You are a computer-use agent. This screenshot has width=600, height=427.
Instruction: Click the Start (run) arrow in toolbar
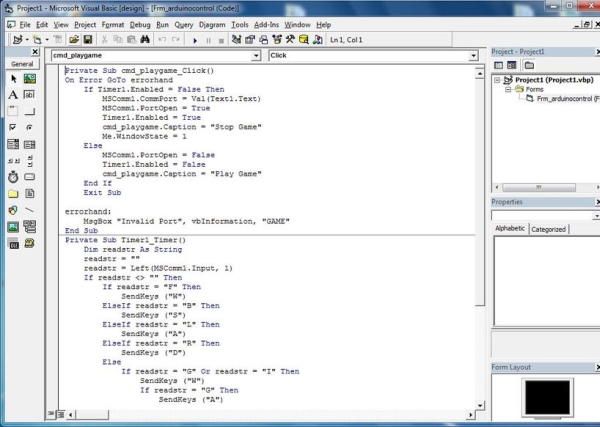click(195, 40)
